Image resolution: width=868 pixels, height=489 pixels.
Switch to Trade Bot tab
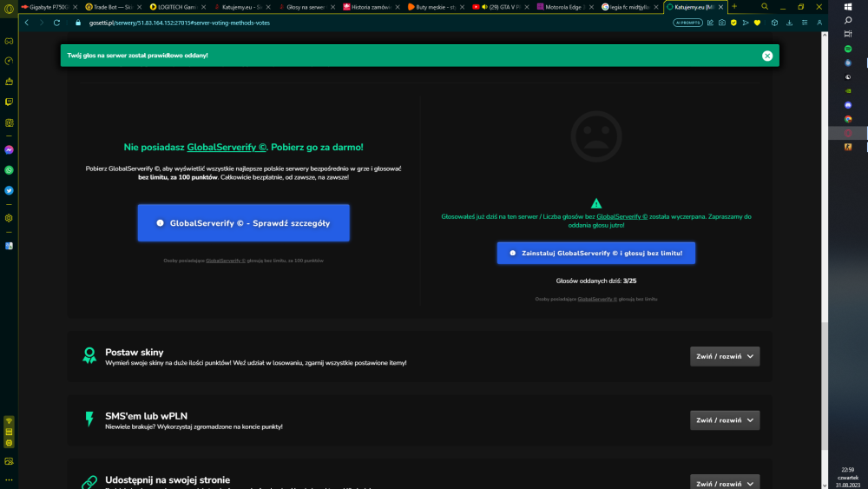(113, 7)
